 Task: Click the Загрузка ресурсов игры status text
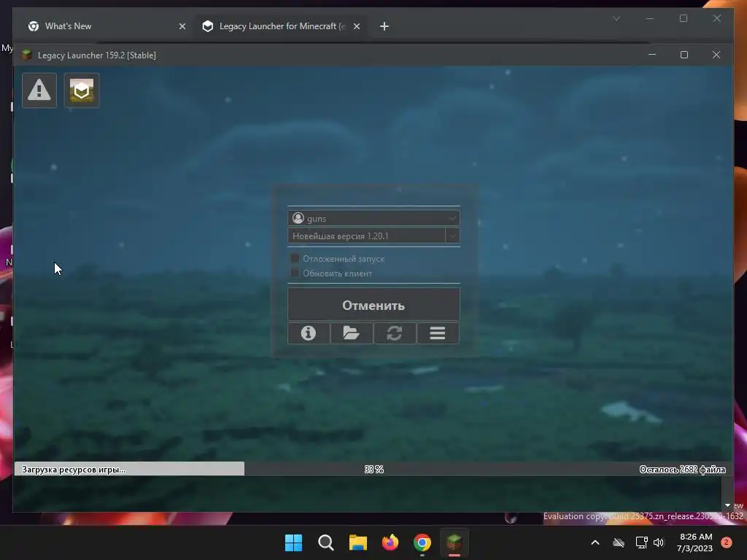pyautogui.click(x=74, y=470)
